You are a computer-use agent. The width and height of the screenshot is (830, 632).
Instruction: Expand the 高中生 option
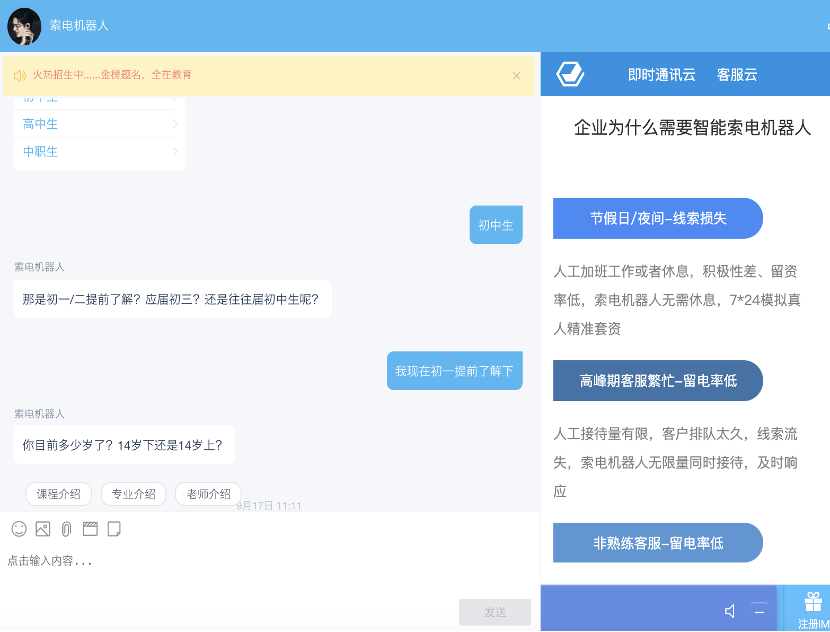pyautogui.click(x=98, y=124)
